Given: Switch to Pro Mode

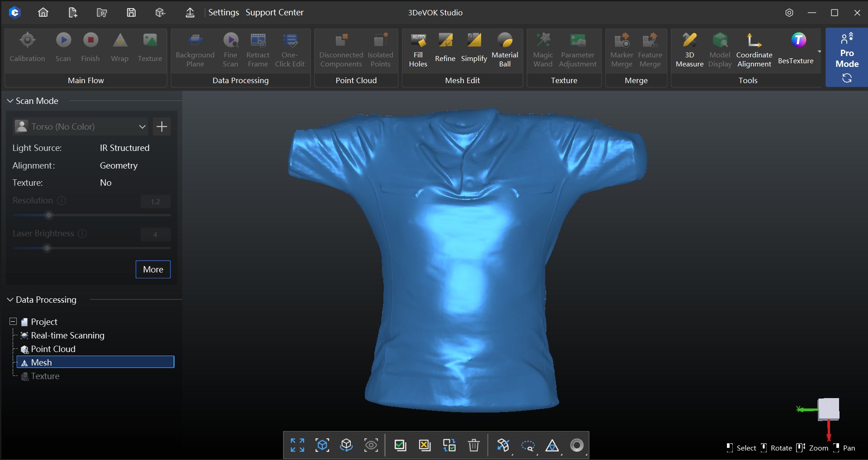Looking at the screenshot, I should coord(847,53).
